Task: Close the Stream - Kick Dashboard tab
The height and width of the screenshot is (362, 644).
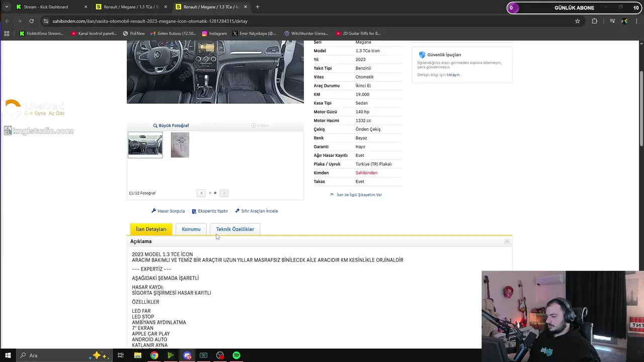Action: tap(86, 7)
